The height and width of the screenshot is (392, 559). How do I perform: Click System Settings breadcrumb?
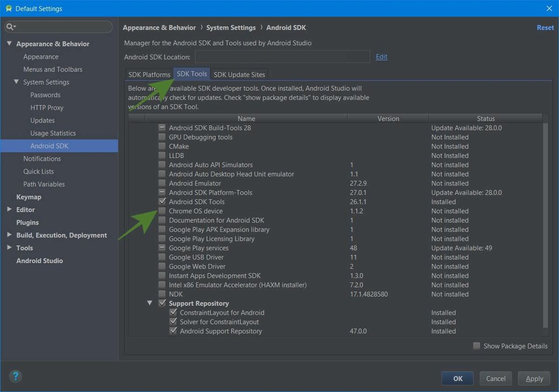(x=231, y=27)
